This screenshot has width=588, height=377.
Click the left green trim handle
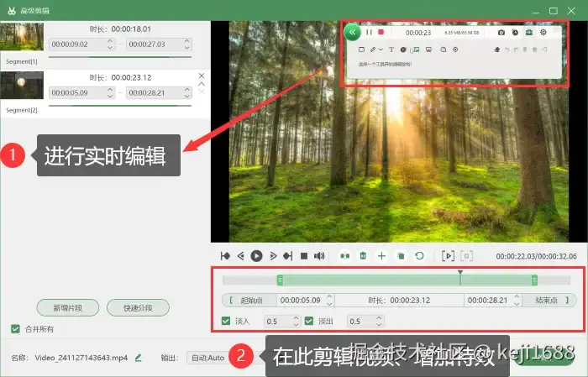pyautogui.click(x=280, y=280)
